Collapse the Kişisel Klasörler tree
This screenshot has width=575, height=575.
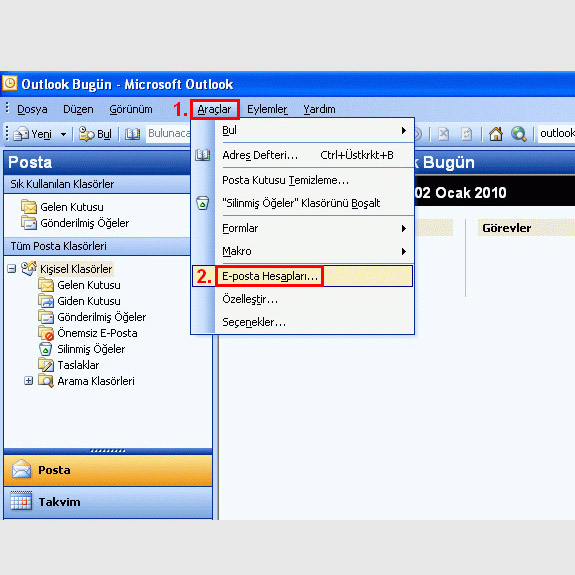12,269
